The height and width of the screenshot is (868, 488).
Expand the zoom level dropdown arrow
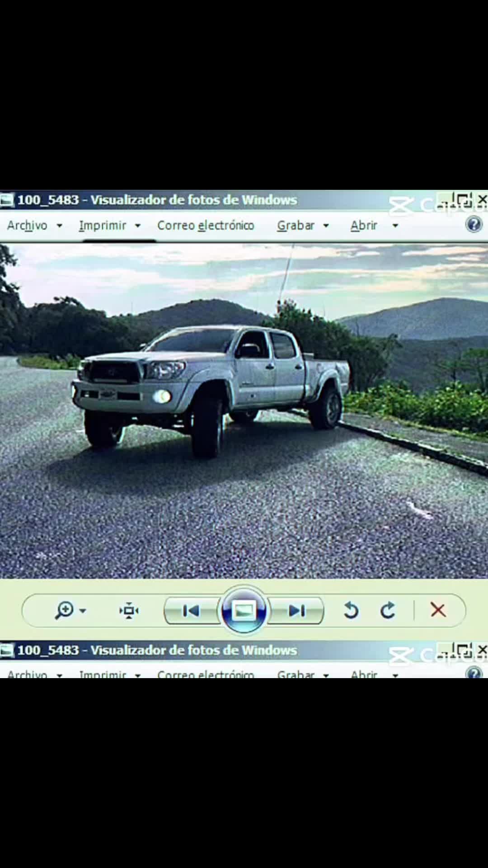pos(83,611)
